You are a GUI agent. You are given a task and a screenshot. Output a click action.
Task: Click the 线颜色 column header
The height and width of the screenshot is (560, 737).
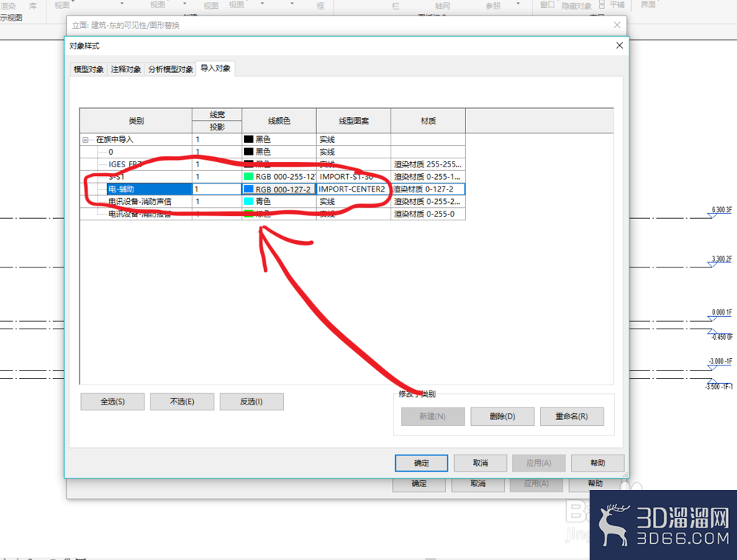coord(279,121)
